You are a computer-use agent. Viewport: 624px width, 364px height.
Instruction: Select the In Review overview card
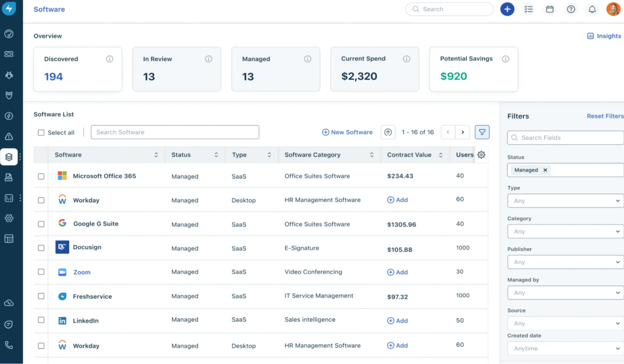(177, 69)
